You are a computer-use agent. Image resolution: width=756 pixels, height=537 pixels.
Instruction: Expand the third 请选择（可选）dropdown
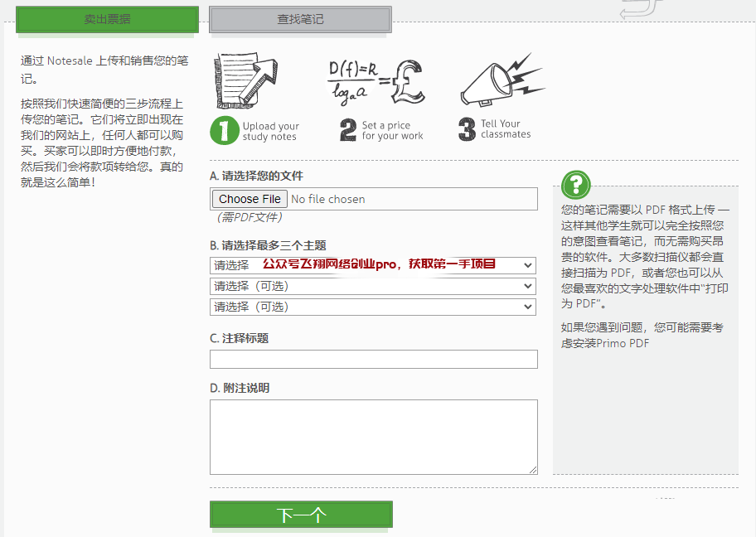(373, 307)
